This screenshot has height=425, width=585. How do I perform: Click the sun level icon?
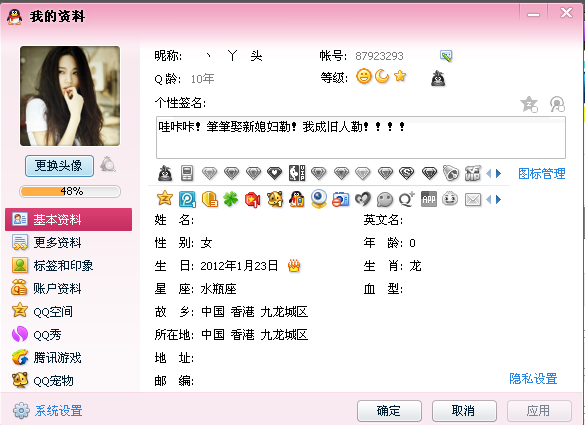tap(364, 76)
